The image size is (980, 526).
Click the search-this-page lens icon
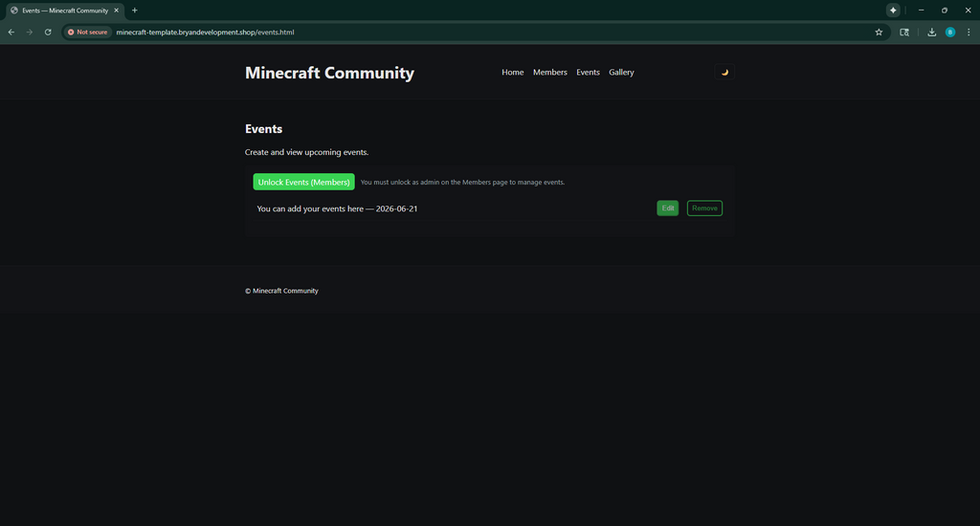(x=904, y=32)
